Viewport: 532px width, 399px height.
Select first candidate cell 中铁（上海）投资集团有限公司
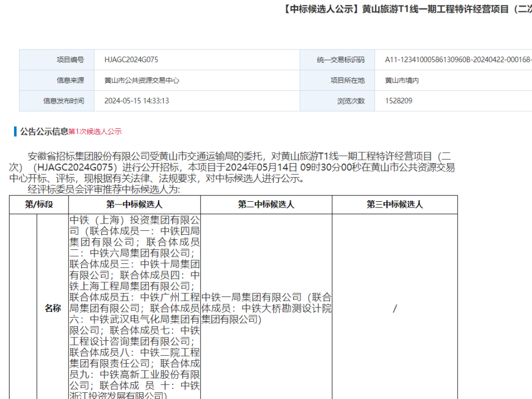(x=135, y=307)
